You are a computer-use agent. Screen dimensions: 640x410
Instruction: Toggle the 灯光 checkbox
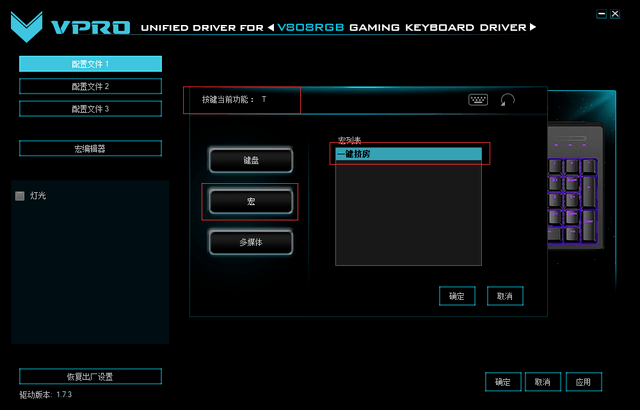[x=20, y=196]
